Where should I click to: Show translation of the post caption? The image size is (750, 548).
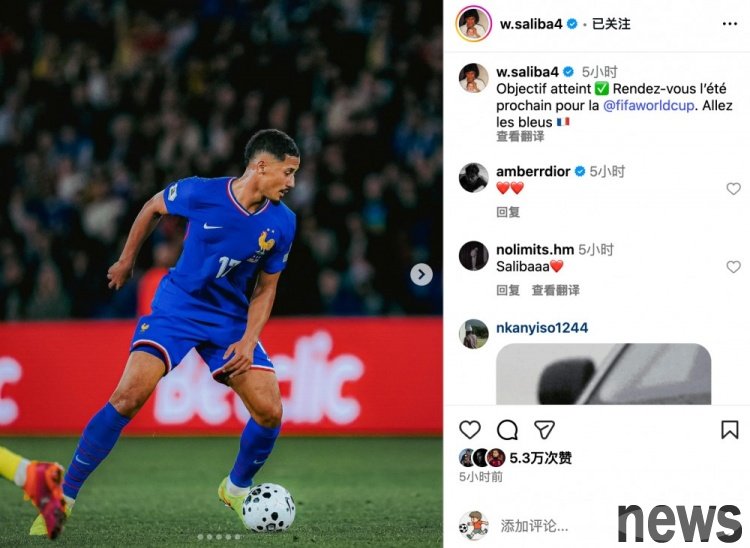[520, 137]
